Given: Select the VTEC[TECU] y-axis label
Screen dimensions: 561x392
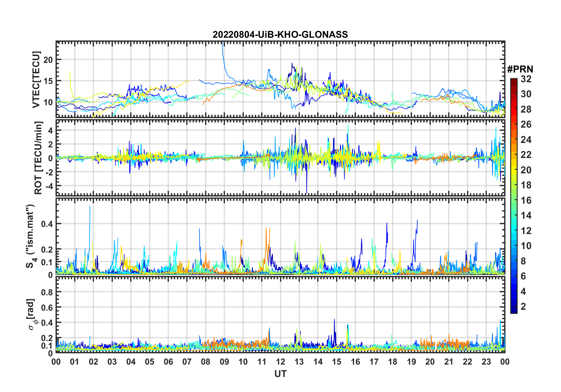Looking at the screenshot, I should 36,80.
